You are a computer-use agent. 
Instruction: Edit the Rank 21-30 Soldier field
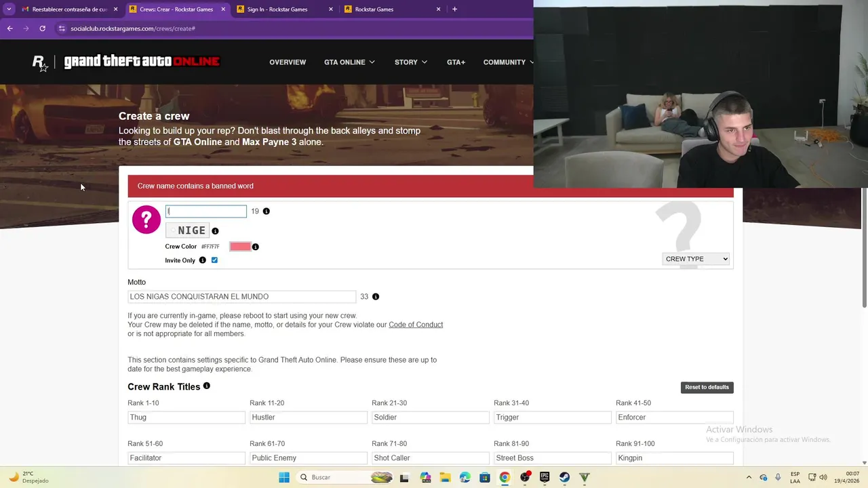click(x=431, y=418)
